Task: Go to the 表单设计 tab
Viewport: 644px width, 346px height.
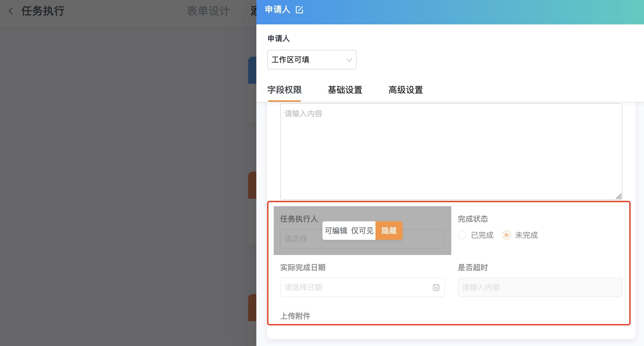Action: tap(208, 11)
